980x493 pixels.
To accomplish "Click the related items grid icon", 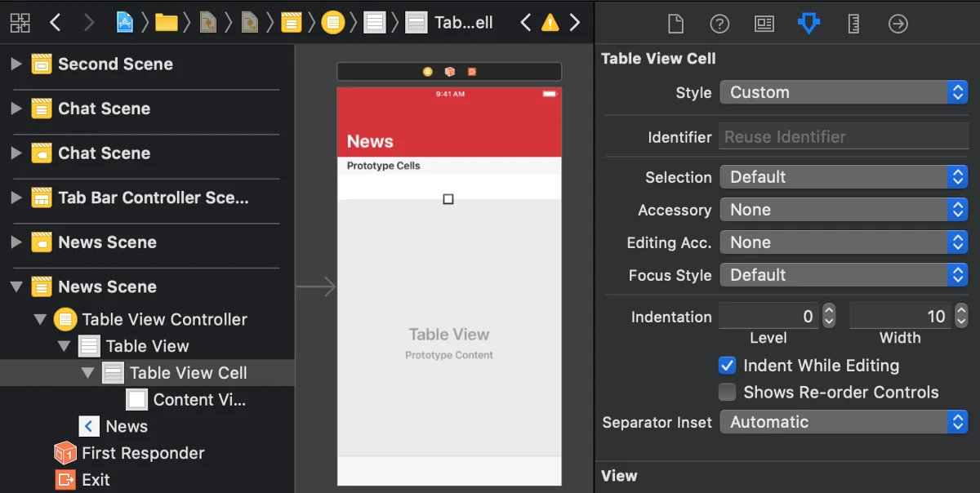I will [x=20, y=22].
